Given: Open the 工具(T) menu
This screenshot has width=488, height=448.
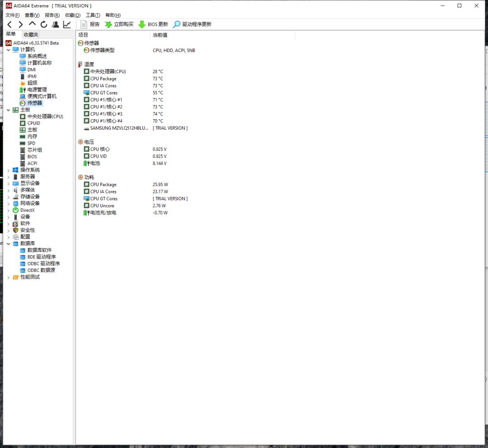Looking at the screenshot, I should click(93, 15).
